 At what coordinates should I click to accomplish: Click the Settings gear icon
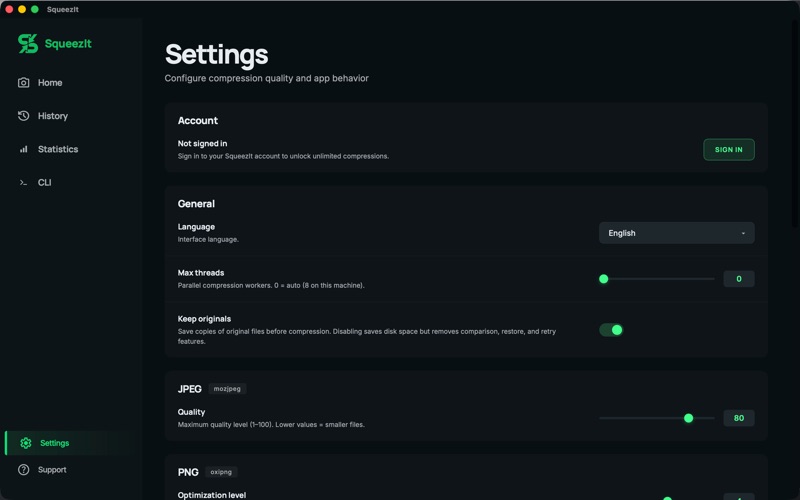(x=26, y=443)
